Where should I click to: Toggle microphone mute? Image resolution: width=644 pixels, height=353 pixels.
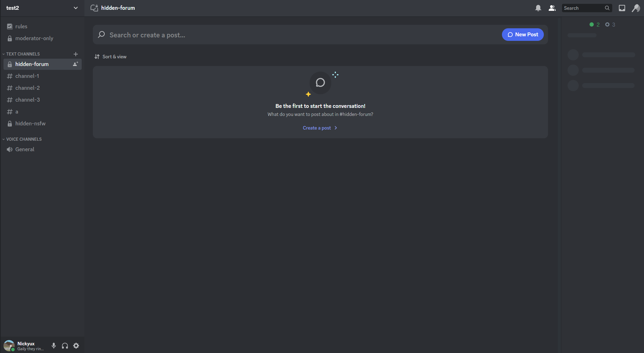pyautogui.click(x=54, y=346)
